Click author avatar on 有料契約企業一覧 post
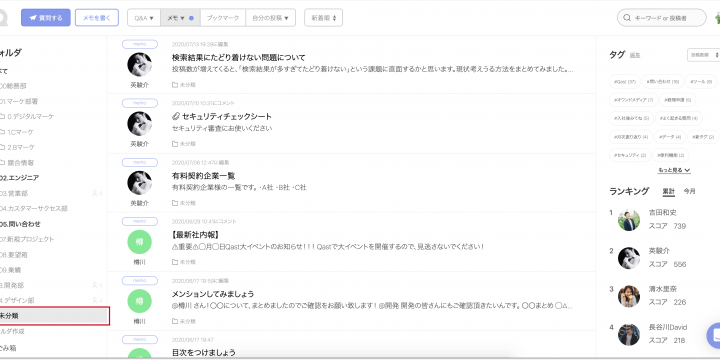This screenshot has width=720, height=360. click(x=140, y=183)
